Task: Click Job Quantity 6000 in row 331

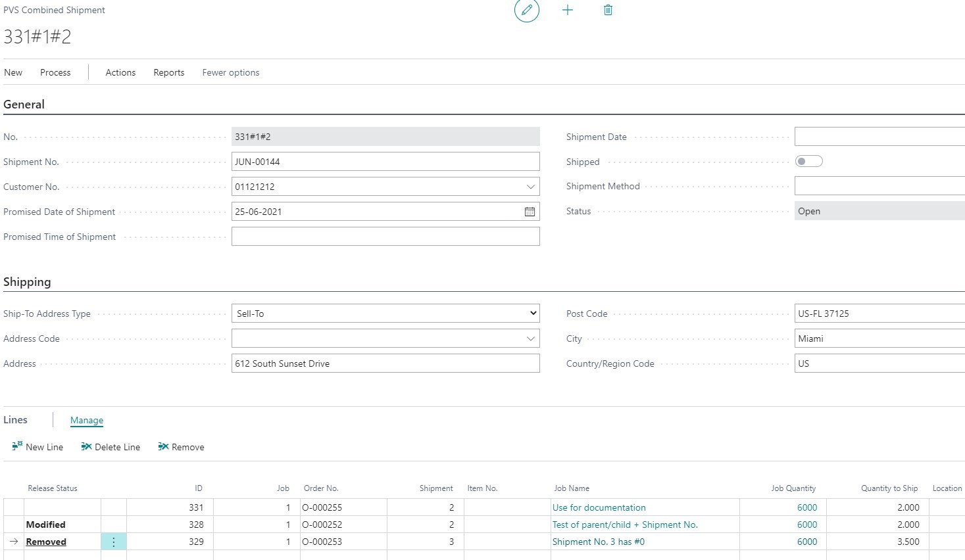Action: [807, 507]
